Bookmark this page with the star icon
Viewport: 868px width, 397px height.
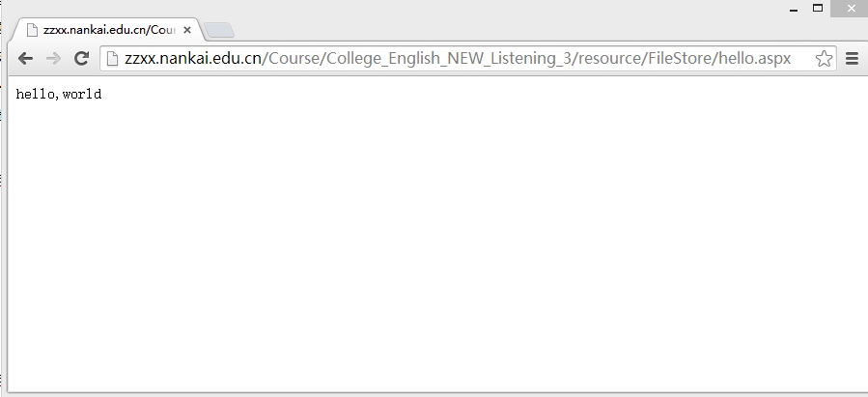(824, 58)
